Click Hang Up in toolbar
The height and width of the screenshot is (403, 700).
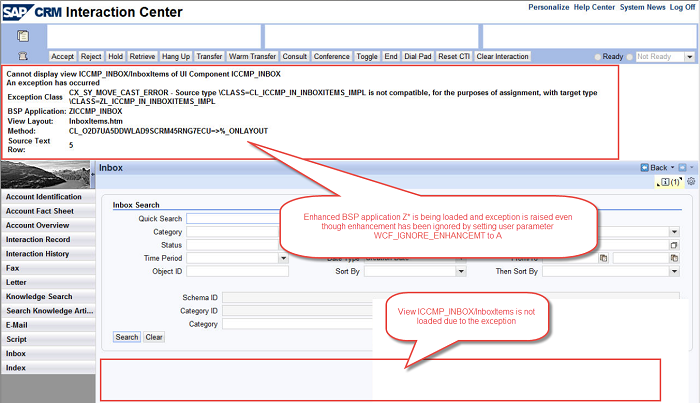pos(176,57)
